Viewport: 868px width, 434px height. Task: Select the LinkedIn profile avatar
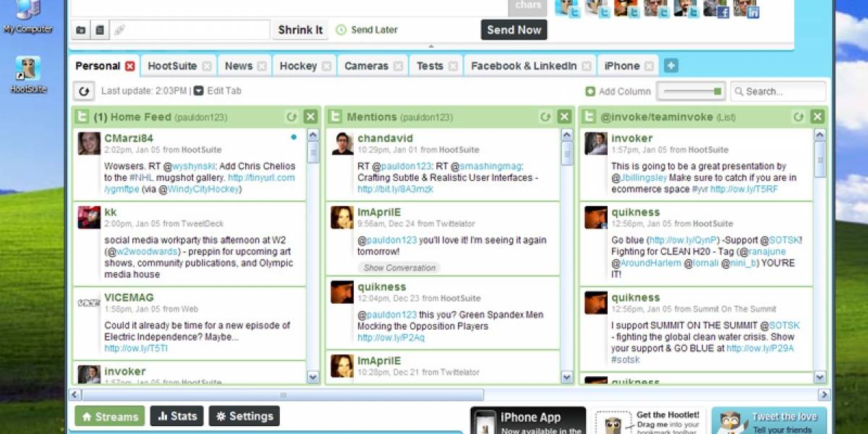click(746, 8)
